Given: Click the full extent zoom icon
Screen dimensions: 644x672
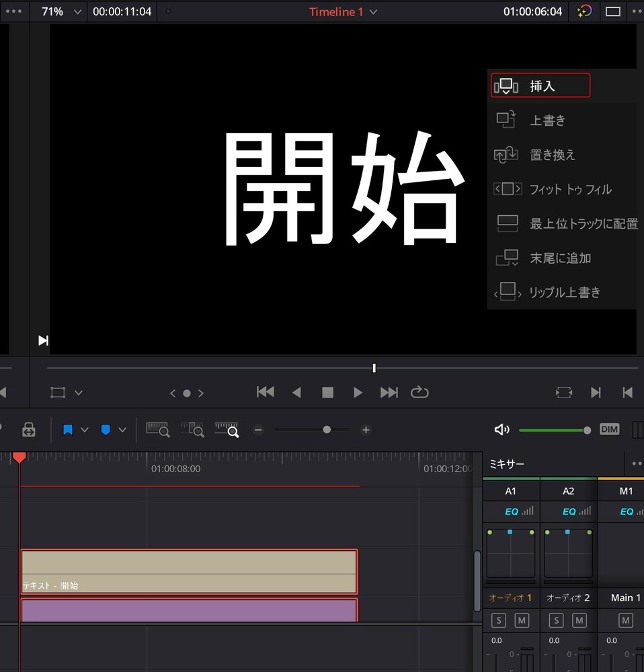Looking at the screenshot, I should 157,429.
